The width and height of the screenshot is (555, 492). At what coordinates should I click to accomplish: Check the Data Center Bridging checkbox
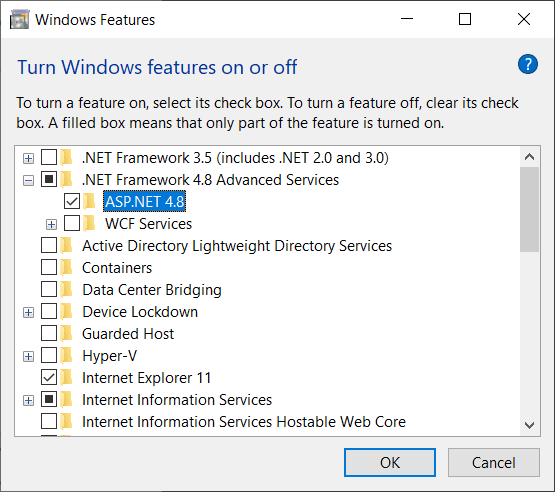point(49,290)
